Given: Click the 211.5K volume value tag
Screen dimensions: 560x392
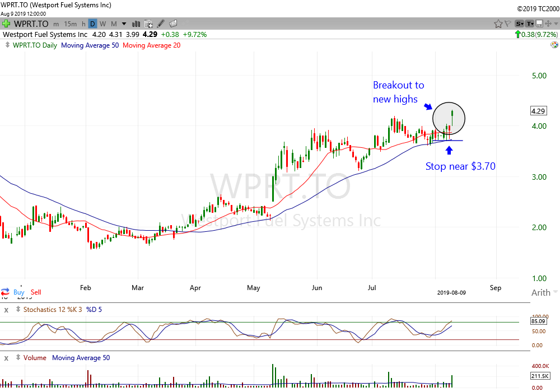Looking at the screenshot, I should click(x=540, y=376).
